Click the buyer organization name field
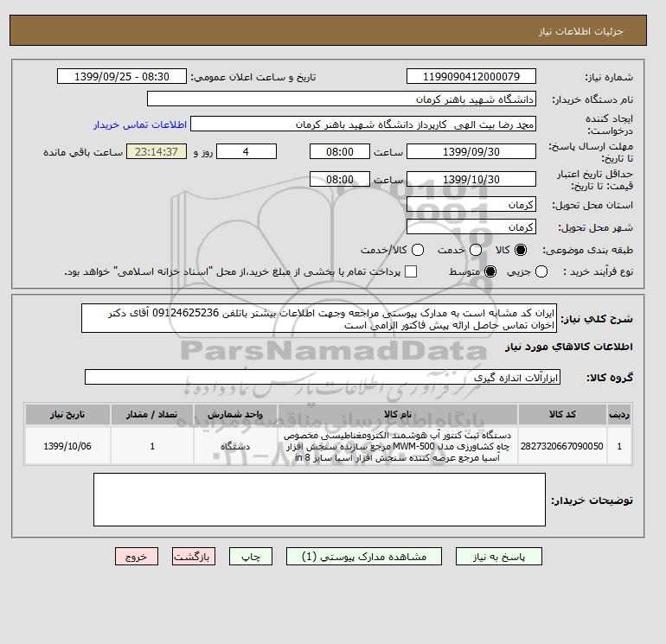 tap(342, 99)
